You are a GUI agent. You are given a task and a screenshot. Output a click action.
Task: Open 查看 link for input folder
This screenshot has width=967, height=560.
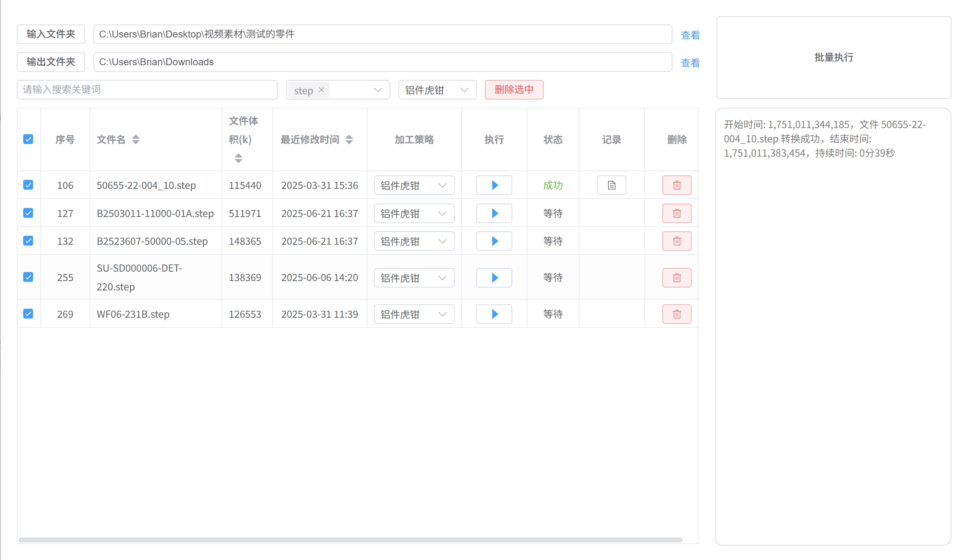(690, 35)
